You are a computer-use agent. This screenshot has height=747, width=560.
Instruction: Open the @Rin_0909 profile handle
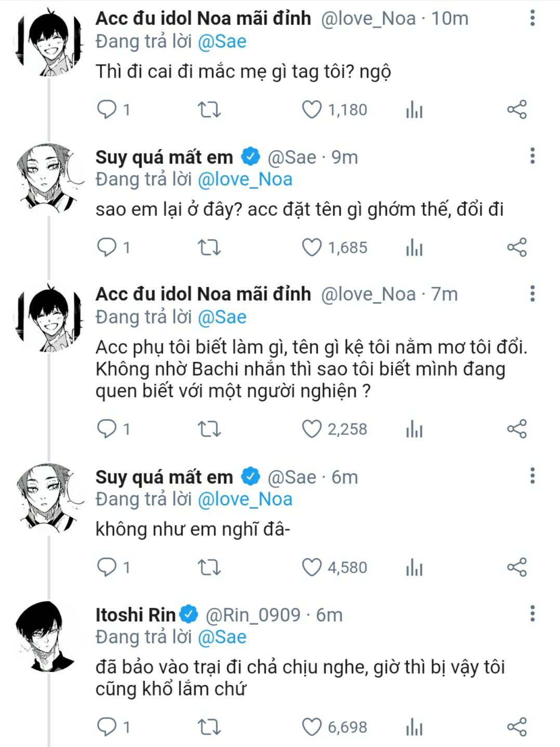pos(253,615)
